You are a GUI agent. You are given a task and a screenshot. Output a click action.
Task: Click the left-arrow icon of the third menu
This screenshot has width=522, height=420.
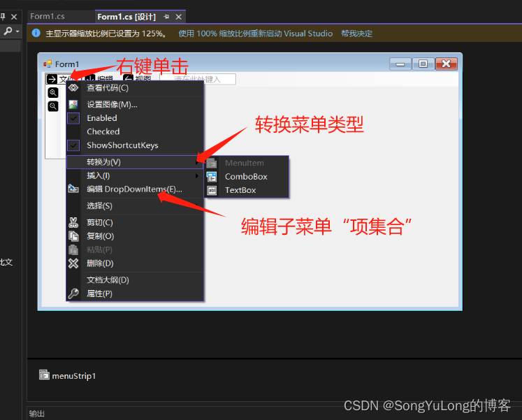click(x=128, y=79)
